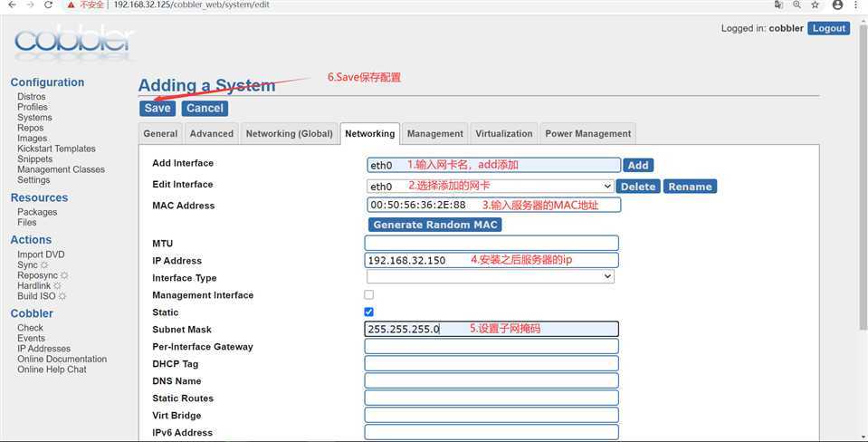
Task: Open Packages under Resources
Action: coord(37,212)
